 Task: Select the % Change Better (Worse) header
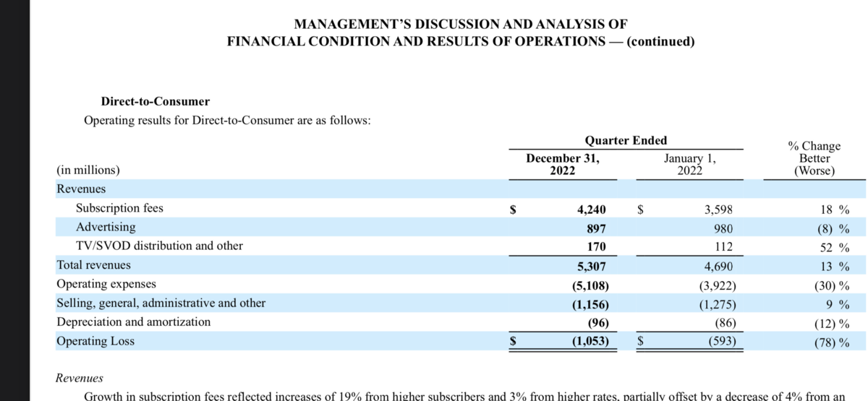click(814, 159)
